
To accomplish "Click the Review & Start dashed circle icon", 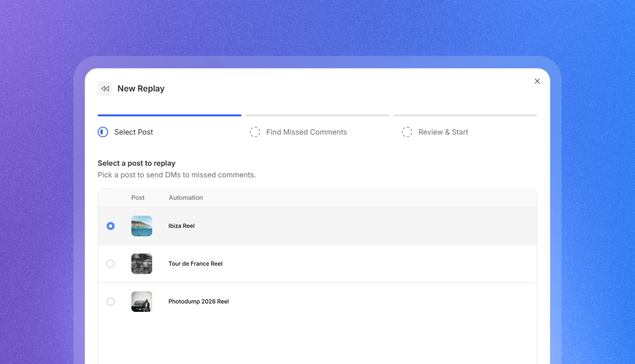I will 407,132.
